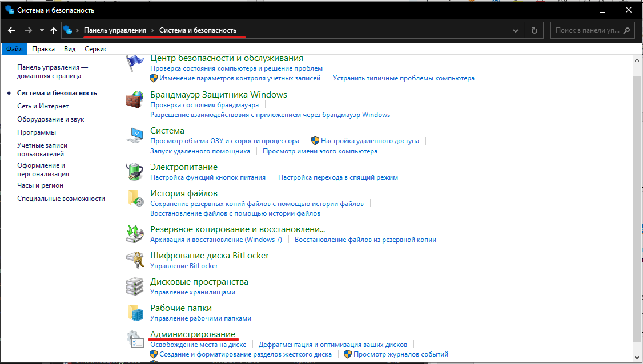643x364 pixels.
Task: Click the backup and restore icon
Action: [134, 234]
